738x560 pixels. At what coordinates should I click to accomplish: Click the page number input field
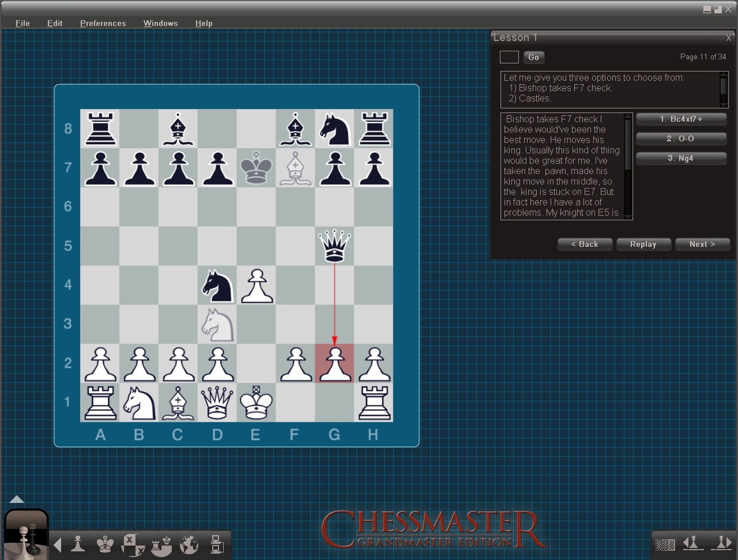pyautogui.click(x=509, y=57)
